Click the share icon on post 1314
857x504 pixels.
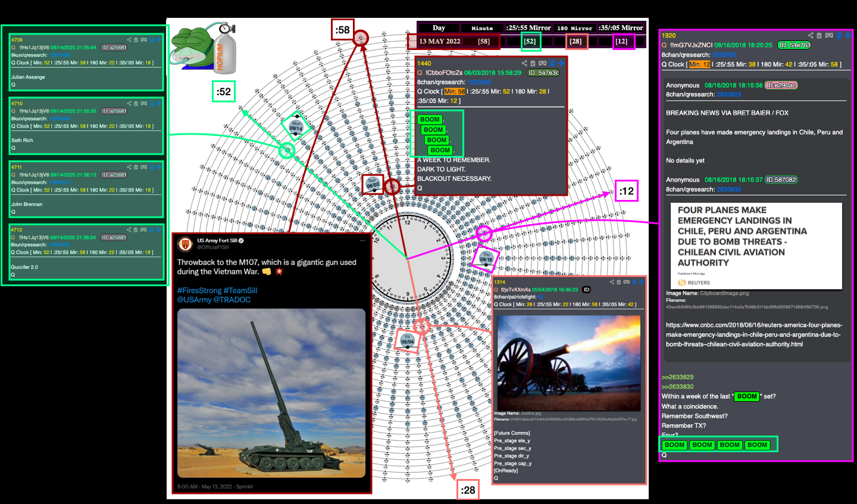[x=612, y=282]
